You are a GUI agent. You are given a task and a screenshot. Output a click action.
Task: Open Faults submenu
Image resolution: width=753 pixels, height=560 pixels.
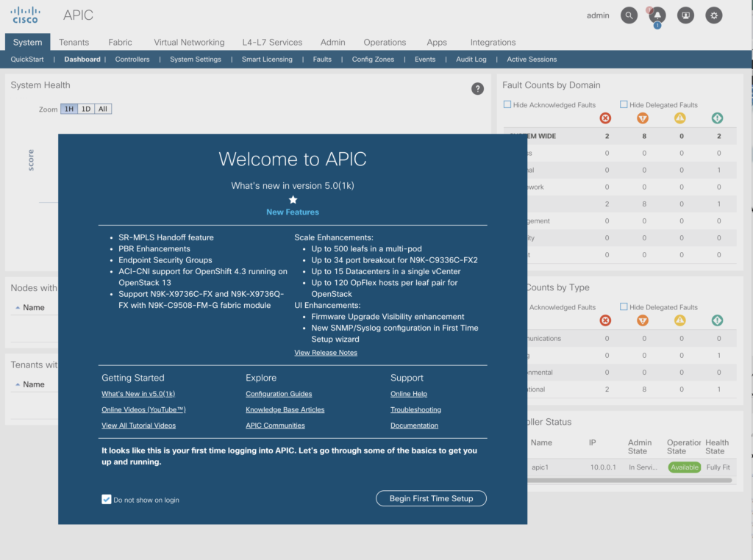[322, 60]
